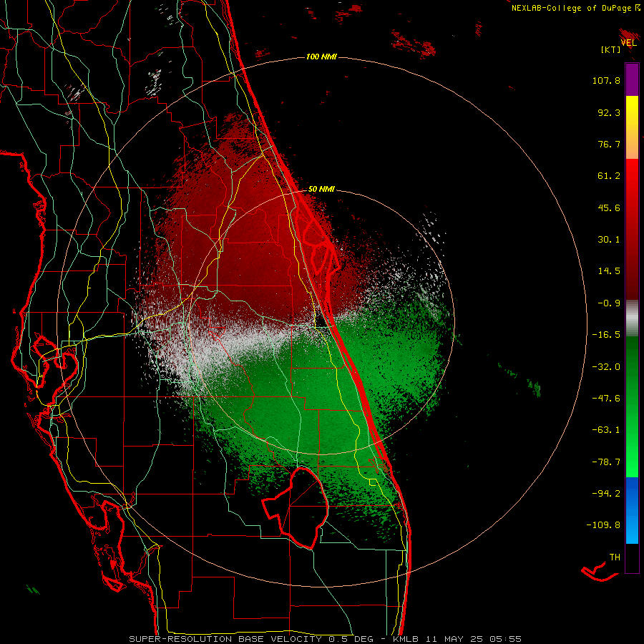Click the -109.8 velocity scale value
Viewport: 644px width, 644px height.
coord(603,525)
